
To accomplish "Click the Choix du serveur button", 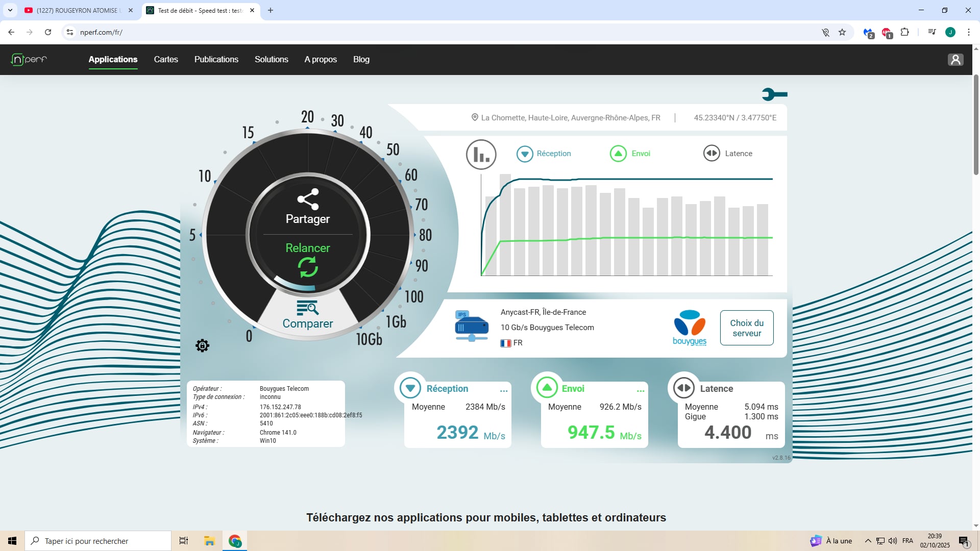I will tap(746, 328).
